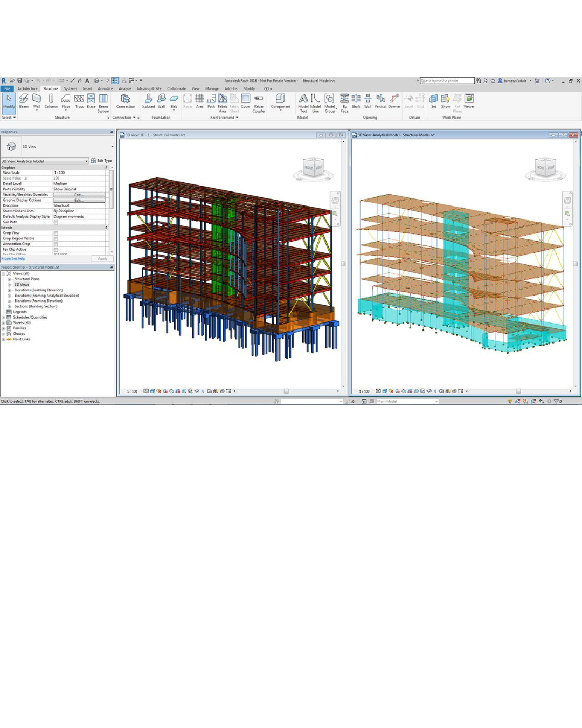Expand the 3D Views tree node
The image size is (582, 728).
pos(9,285)
